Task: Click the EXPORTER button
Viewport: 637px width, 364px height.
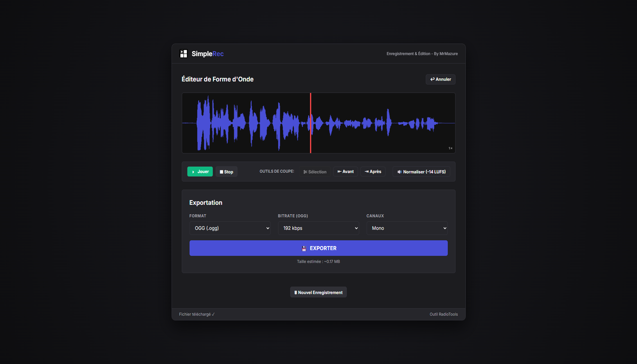Action: [x=318, y=248]
